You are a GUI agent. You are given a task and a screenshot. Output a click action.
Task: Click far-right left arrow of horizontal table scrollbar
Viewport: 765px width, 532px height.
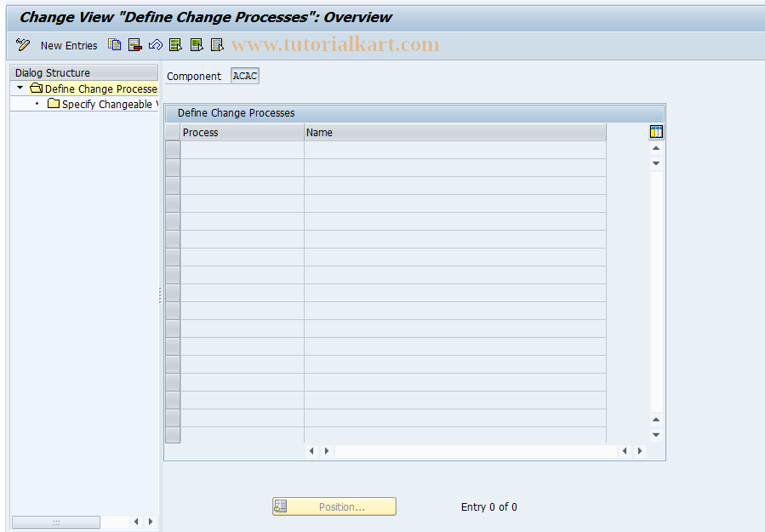(x=625, y=451)
